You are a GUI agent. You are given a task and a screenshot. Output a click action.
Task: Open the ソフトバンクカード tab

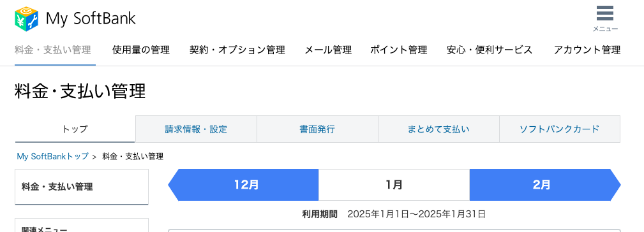tap(559, 129)
